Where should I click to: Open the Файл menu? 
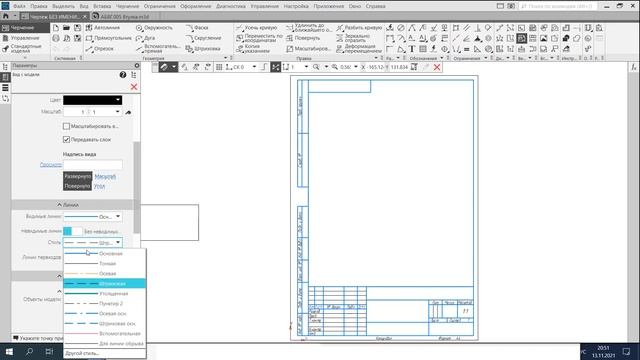point(19,6)
